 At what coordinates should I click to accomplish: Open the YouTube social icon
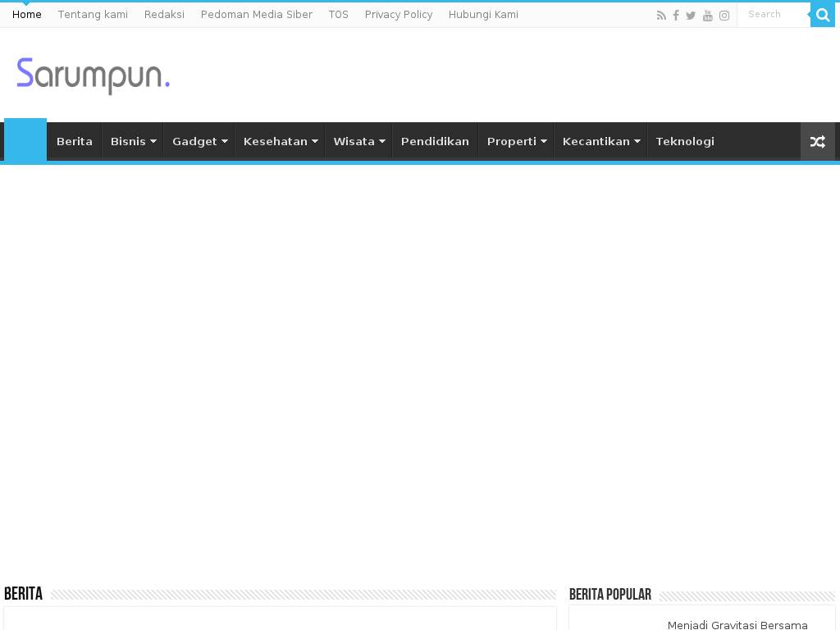(x=708, y=16)
